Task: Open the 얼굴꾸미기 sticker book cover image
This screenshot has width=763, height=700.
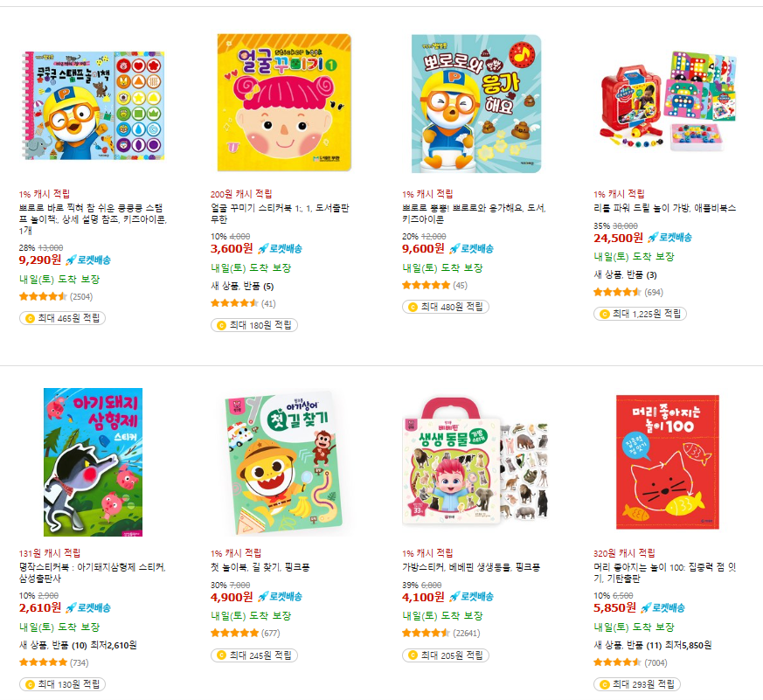Action: (284, 102)
